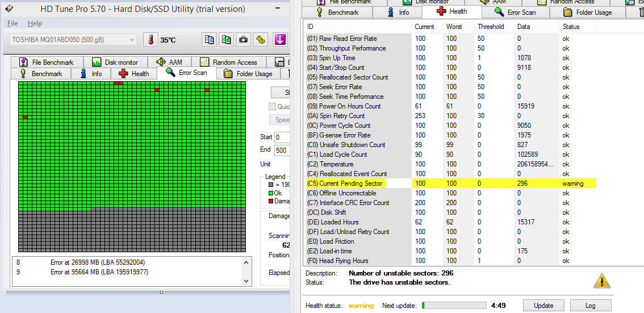
Task: Click the yellow warning triangle icon
Action: pos(602,281)
